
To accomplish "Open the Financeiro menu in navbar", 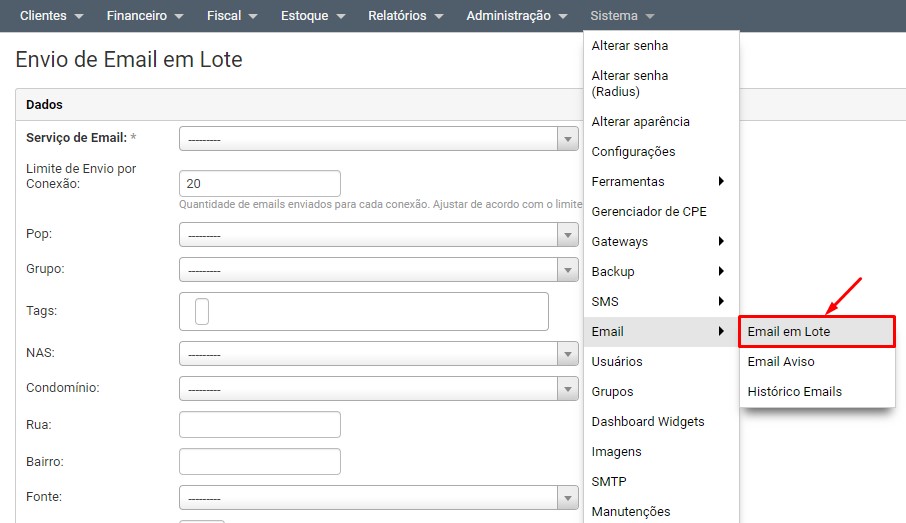I will [145, 16].
